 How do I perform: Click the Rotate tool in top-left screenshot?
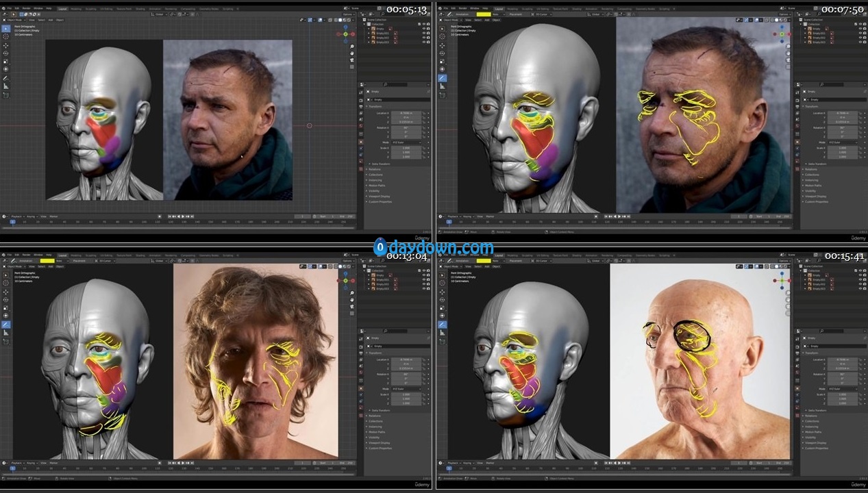click(x=6, y=53)
